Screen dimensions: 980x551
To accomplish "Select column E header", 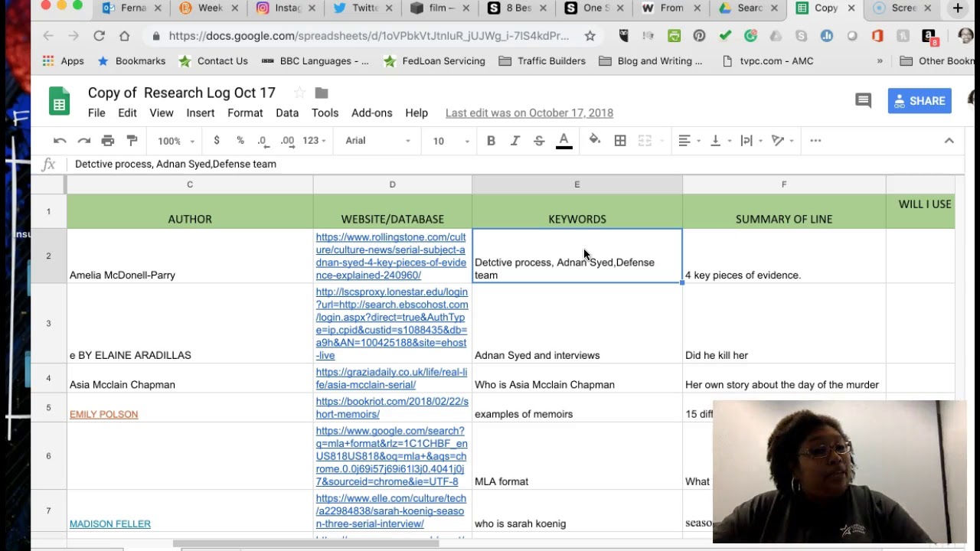I will pyautogui.click(x=577, y=184).
